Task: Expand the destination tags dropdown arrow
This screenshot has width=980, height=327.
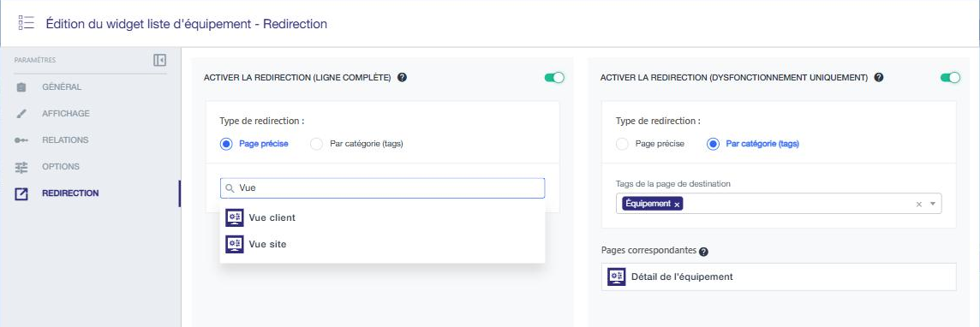Action: [x=933, y=204]
